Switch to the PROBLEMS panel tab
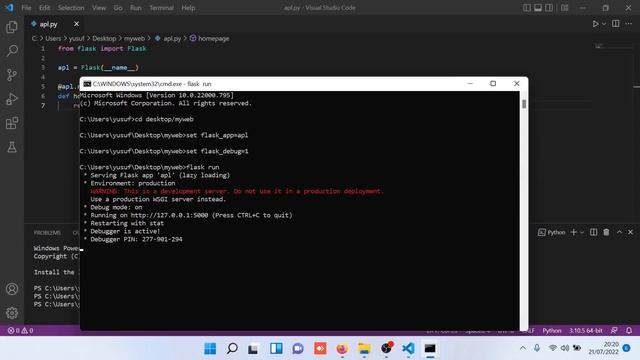This screenshot has width=640, height=360. (x=47, y=233)
